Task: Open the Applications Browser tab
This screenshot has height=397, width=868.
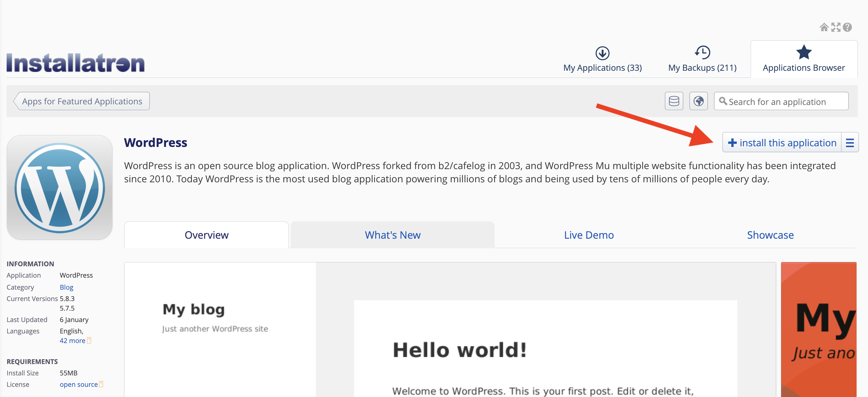Action: pos(804,59)
